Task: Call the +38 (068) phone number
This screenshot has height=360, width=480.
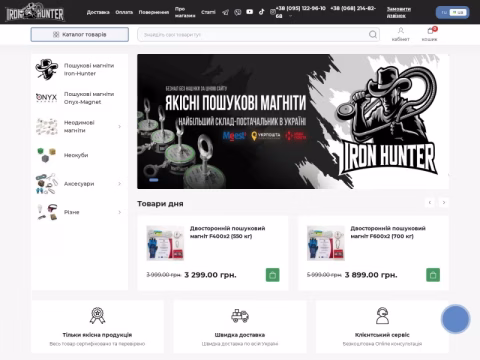Action: click(353, 8)
